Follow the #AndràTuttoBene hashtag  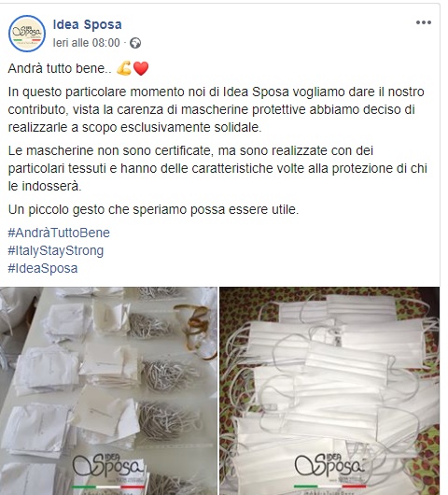coord(59,233)
